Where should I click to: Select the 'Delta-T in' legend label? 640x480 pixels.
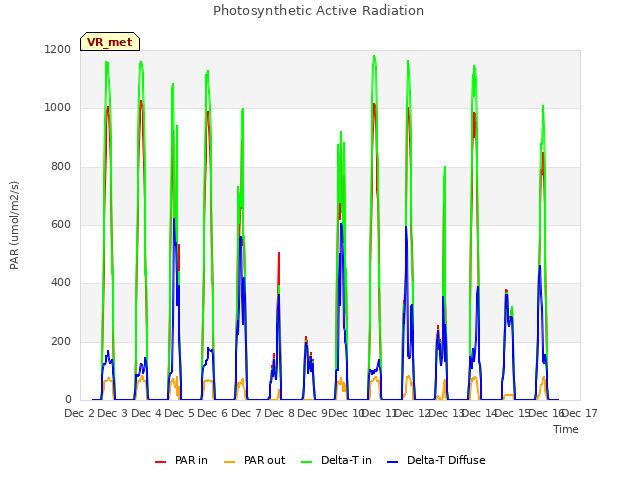point(346,460)
